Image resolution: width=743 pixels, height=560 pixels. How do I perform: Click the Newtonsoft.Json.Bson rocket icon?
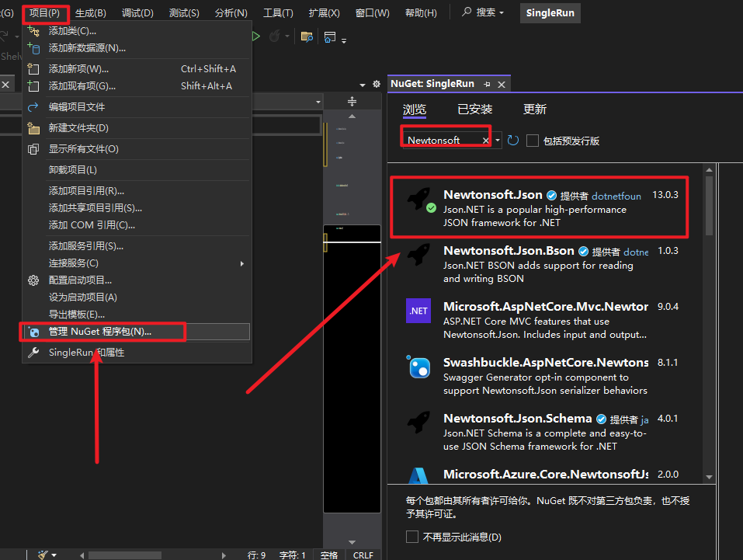[418, 255]
